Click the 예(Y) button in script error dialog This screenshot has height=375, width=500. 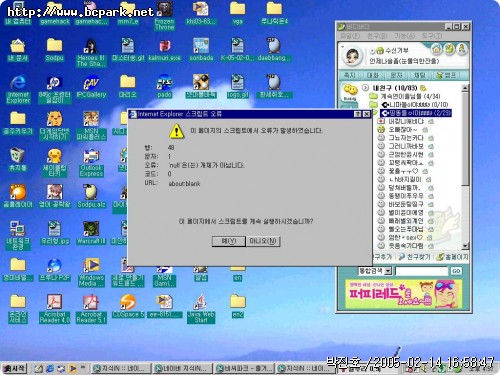(229, 241)
